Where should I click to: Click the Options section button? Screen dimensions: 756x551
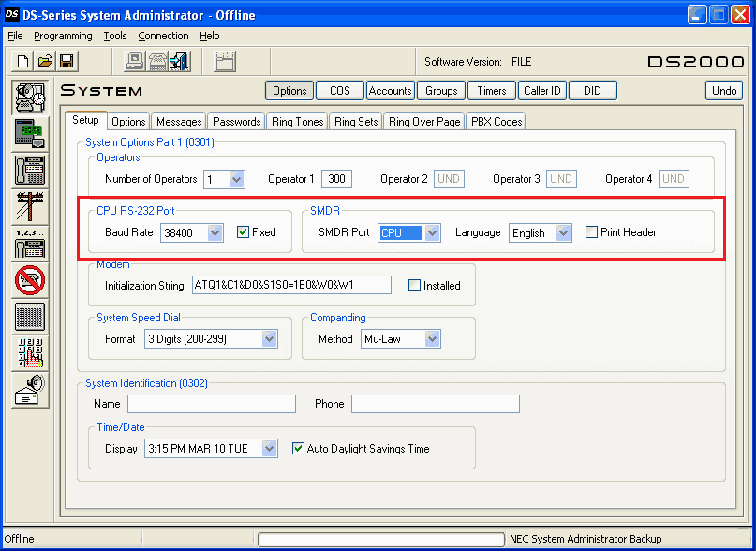(289, 91)
